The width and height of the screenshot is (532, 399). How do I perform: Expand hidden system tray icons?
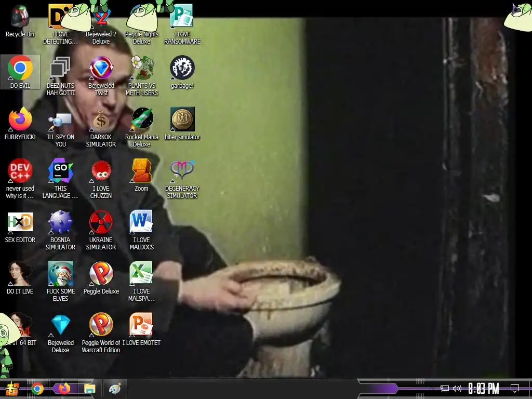[432, 389]
